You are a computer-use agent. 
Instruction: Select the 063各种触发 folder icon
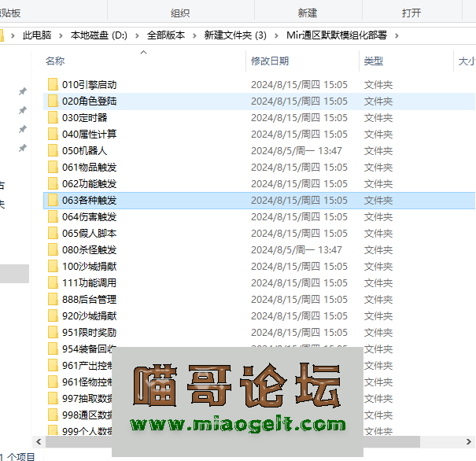pyautogui.click(x=53, y=200)
